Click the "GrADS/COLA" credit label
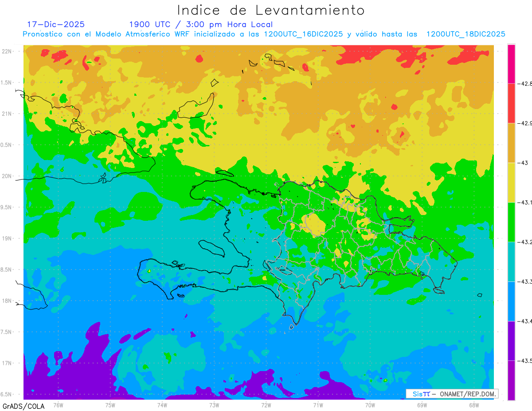Screen dimensions: 532x411 (23, 406)
